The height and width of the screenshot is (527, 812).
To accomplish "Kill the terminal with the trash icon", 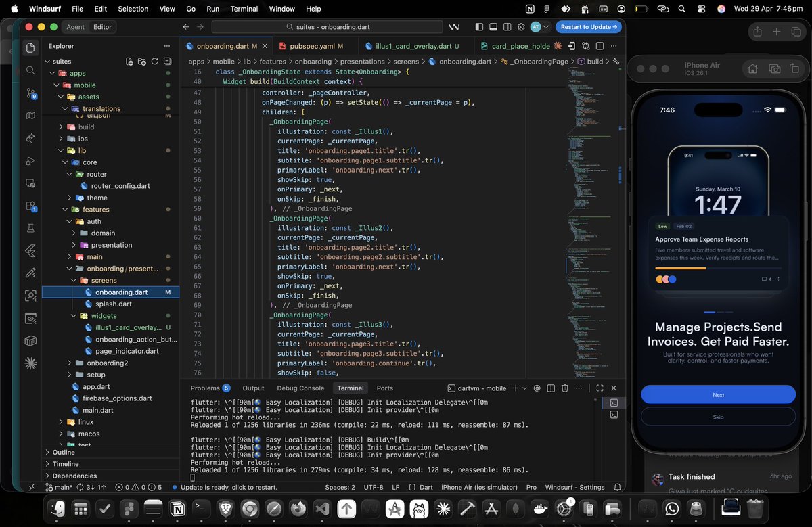I will click(565, 388).
